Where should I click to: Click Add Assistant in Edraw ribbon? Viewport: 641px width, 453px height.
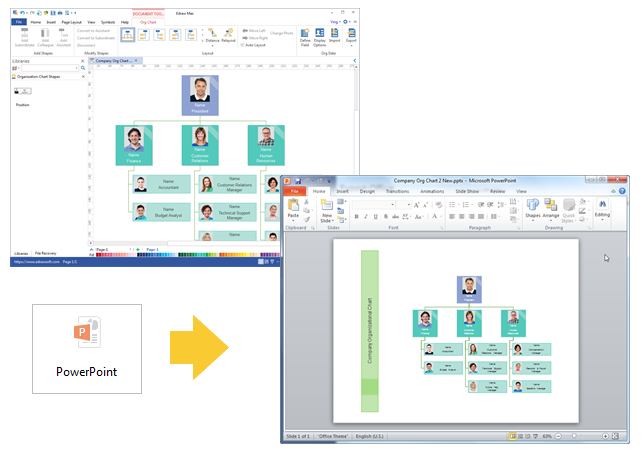(63, 37)
